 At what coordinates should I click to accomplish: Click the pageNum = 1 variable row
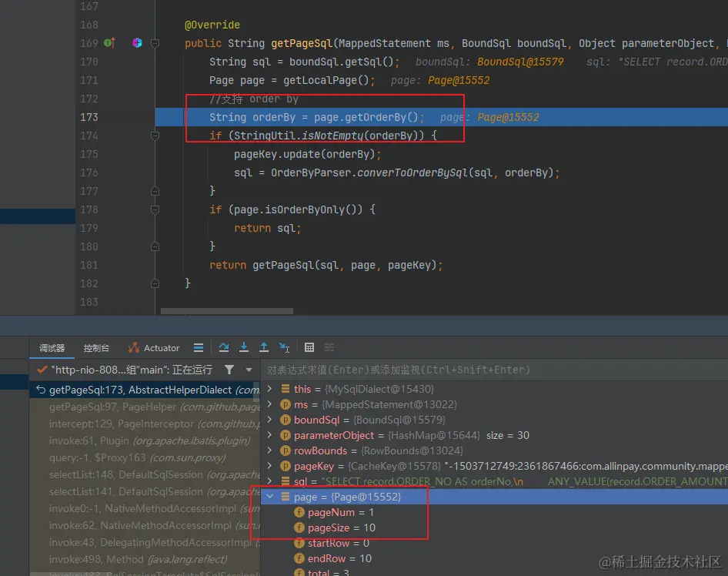(495, 512)
